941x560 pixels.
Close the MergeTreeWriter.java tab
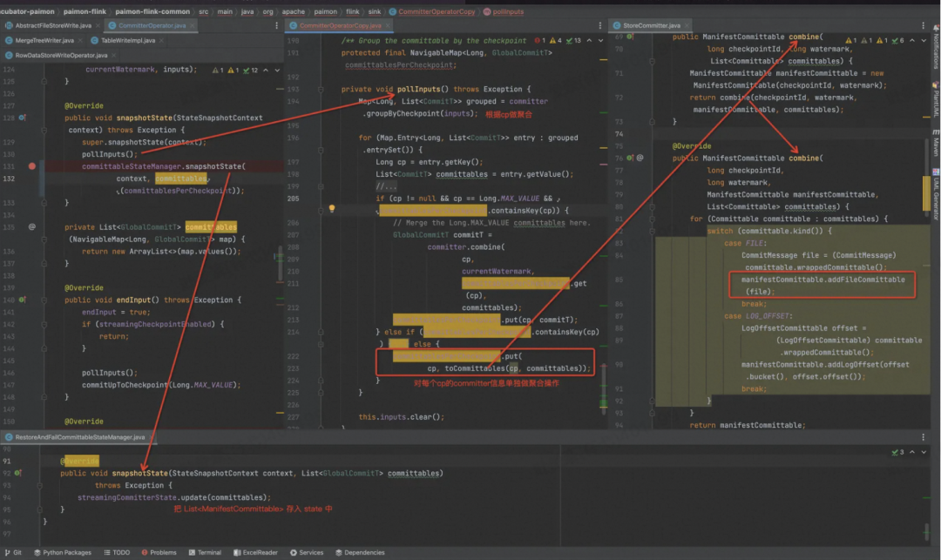81,40
